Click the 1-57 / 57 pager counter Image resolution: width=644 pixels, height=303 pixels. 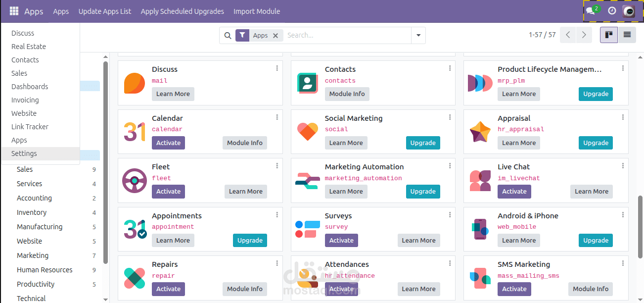tap(542, 35)
